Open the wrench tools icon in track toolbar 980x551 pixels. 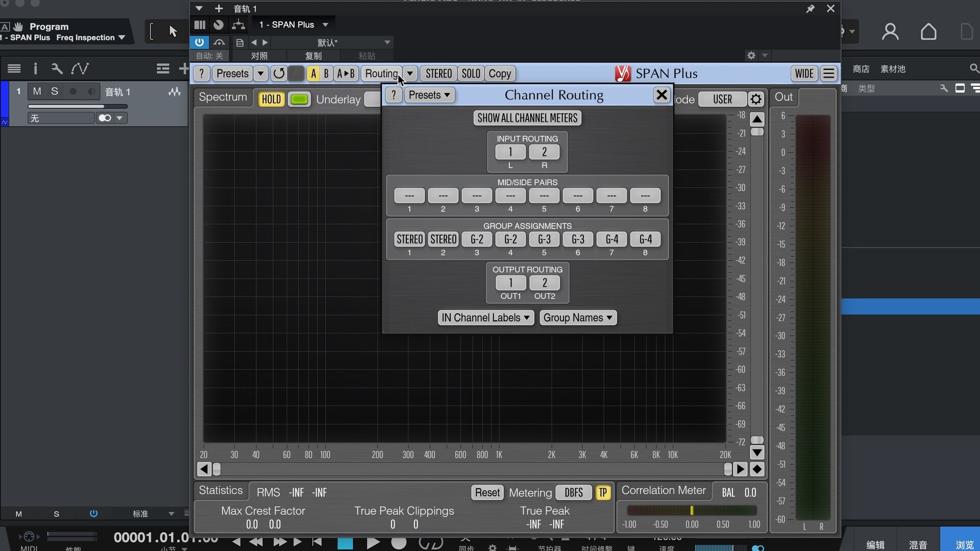[57, 68]
